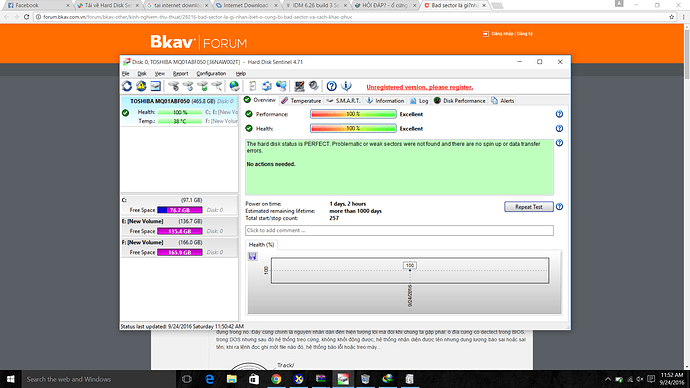Open the Disk menu
This screenshot has height=388, width=690.
[142, 73]
